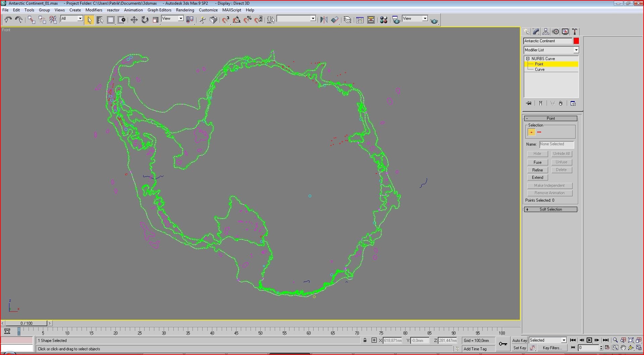Open the Modifier List dropdown
The image size is (644, 355).
click(551, 50)
